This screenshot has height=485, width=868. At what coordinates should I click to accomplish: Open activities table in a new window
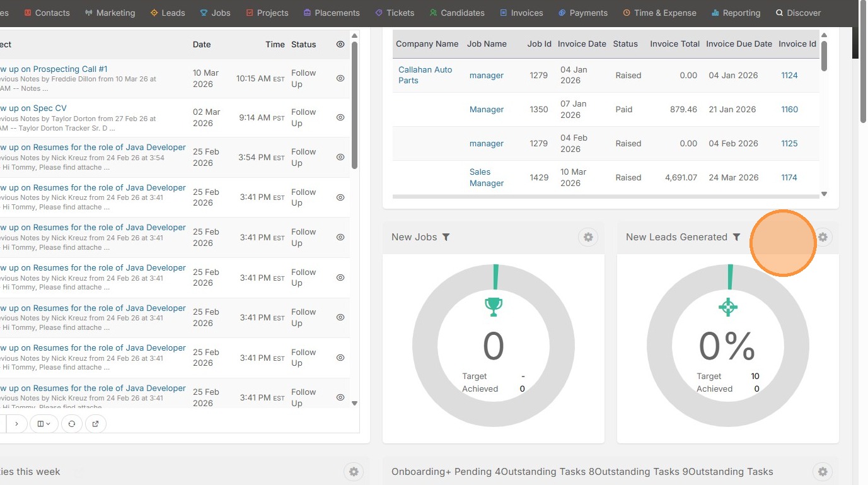(96, 424)
